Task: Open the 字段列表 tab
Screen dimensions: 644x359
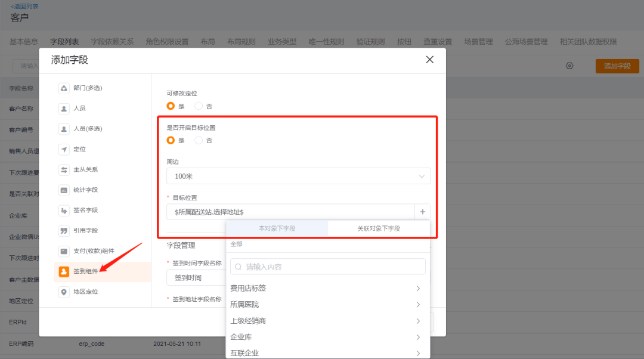Action: pos(64,42)
